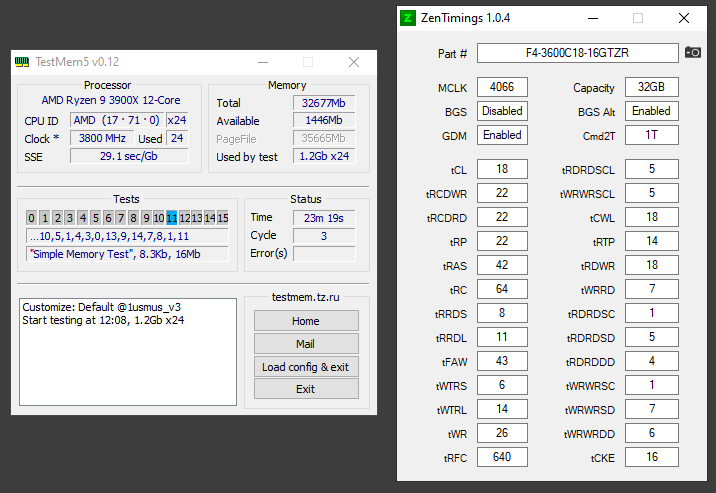
Task: Select test box number 8
Action: click(x=133, y=218)
